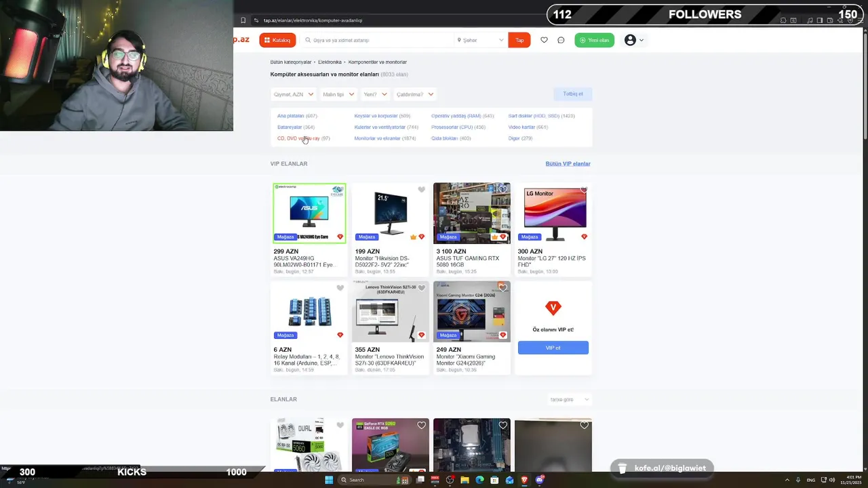Open File Explorer from taskbar
Screen dimensions: 868x488
(465, 480)
